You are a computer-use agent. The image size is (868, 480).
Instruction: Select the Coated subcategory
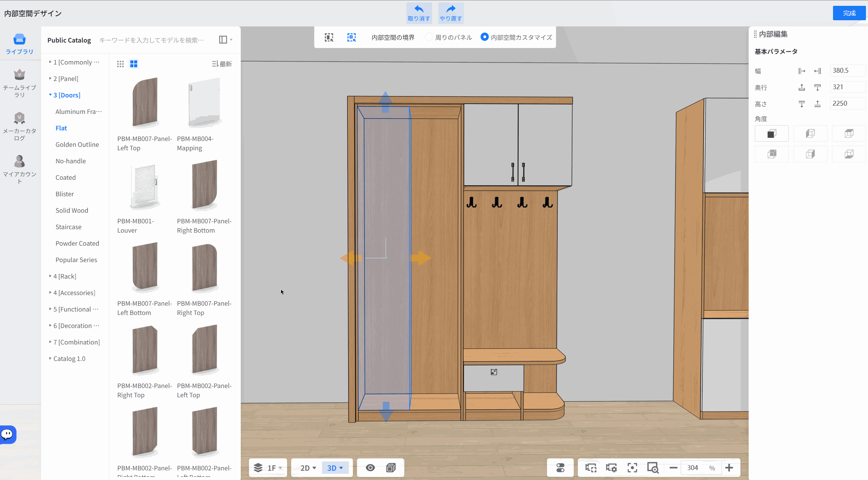[66, 177]
